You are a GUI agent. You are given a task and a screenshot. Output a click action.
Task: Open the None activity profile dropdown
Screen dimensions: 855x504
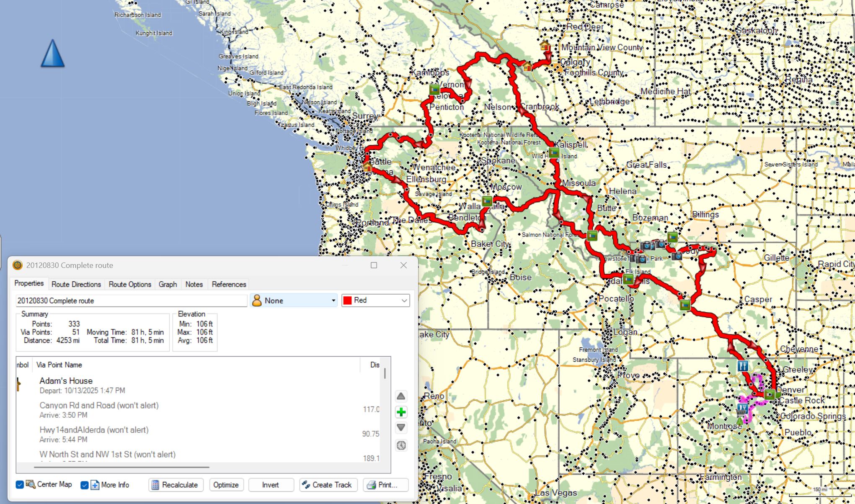click(294, 301)
